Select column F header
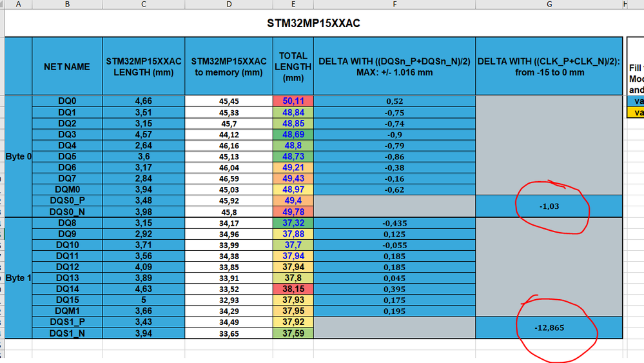 (x=395, y=4)
